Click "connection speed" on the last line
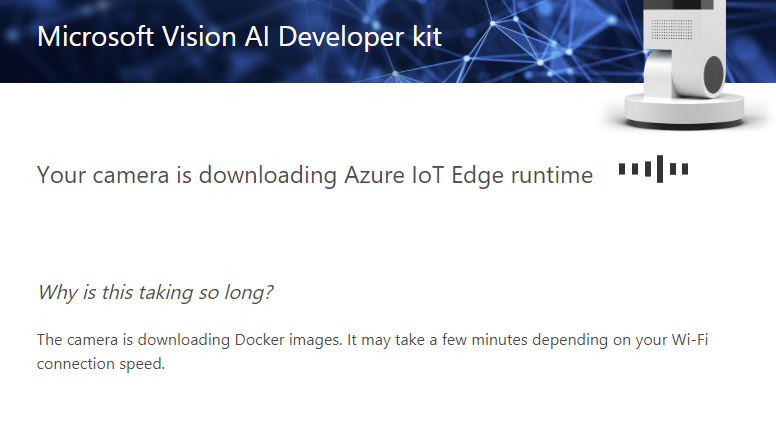This screenshot has height=427, width=776. point(99,364)
